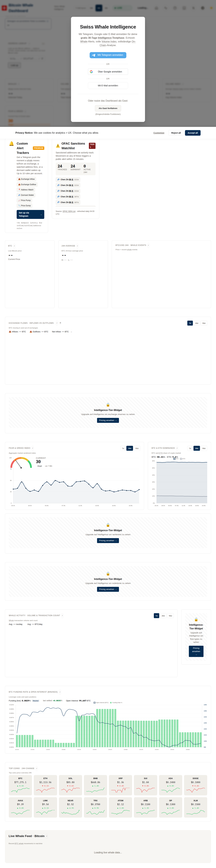Click the bell icon beside Custom Alert Trackers
Screen dimensions: 216x868
point(11,144)
